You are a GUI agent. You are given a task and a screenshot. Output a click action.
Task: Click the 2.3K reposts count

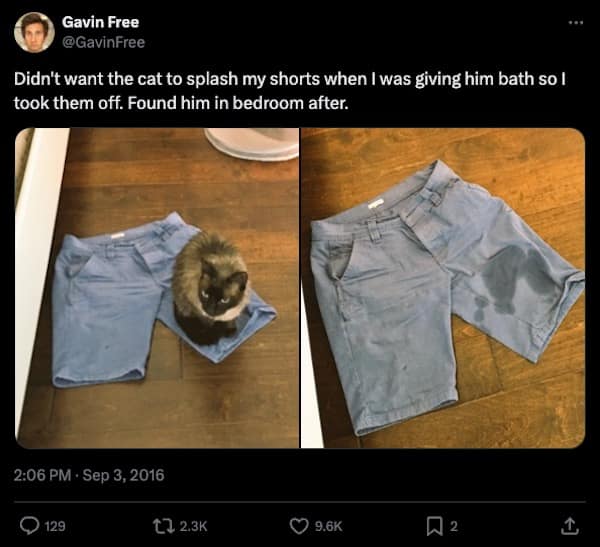click(x=190, y=525)
